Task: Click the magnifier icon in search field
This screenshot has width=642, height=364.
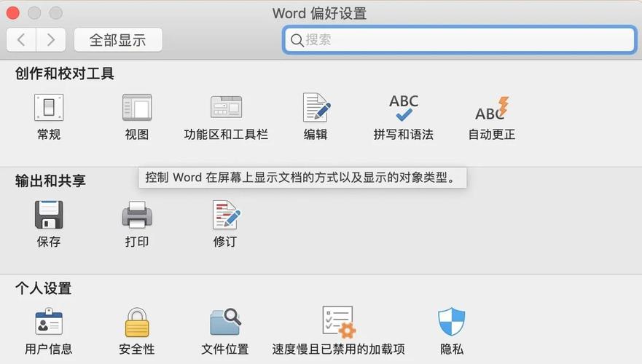Action: (x=297, y=40)
